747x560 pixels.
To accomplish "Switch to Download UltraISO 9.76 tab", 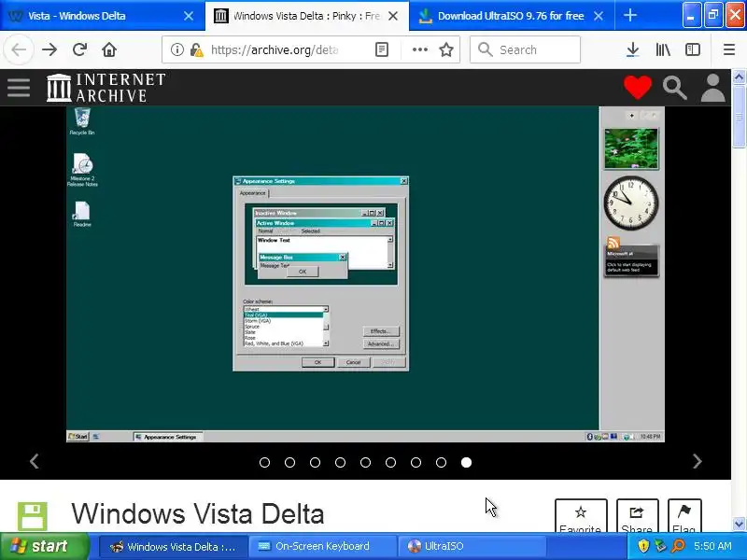I will click(510, 16).
